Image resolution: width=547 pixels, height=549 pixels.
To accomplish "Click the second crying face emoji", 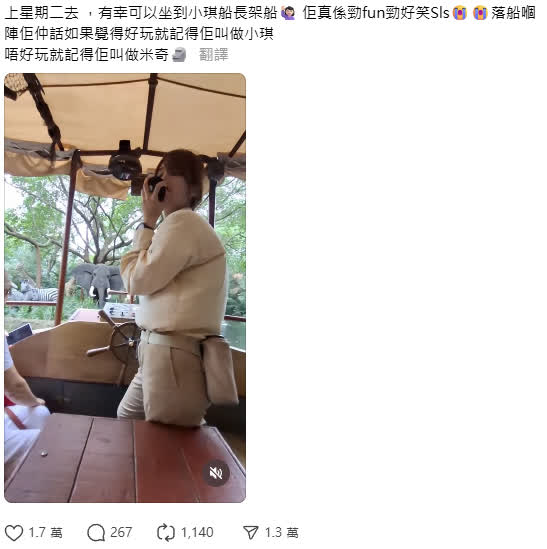I will pos(480,13).
